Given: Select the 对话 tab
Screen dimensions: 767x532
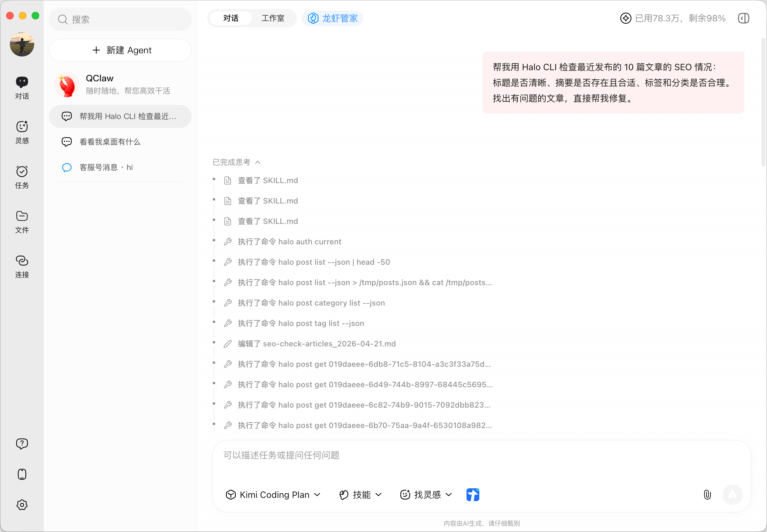Looking at the screenshot, I should pos(231,18).
